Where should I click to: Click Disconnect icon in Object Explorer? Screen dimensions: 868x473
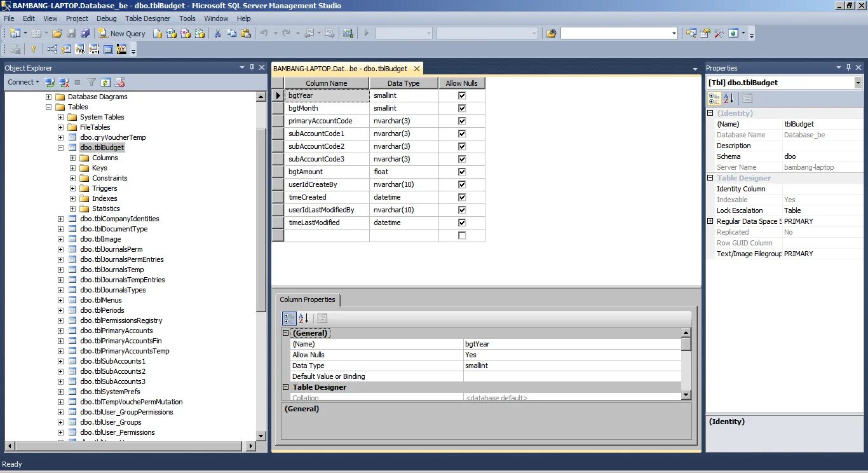click(64, 82)
